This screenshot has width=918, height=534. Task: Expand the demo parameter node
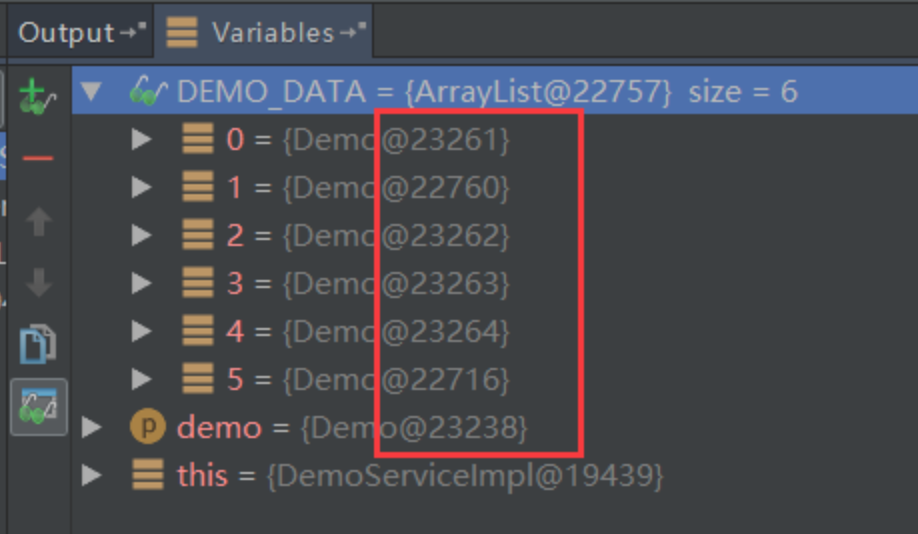pyautogui.click(x=91, y=427)
